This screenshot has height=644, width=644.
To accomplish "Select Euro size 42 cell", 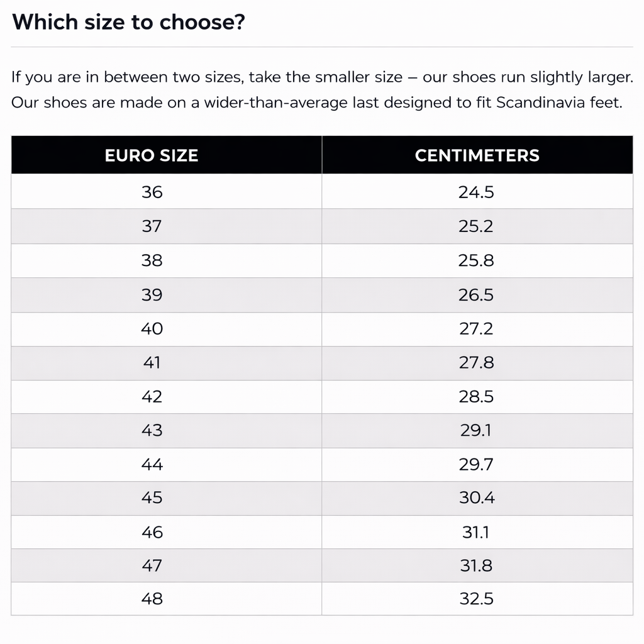I will click(152, 396).
